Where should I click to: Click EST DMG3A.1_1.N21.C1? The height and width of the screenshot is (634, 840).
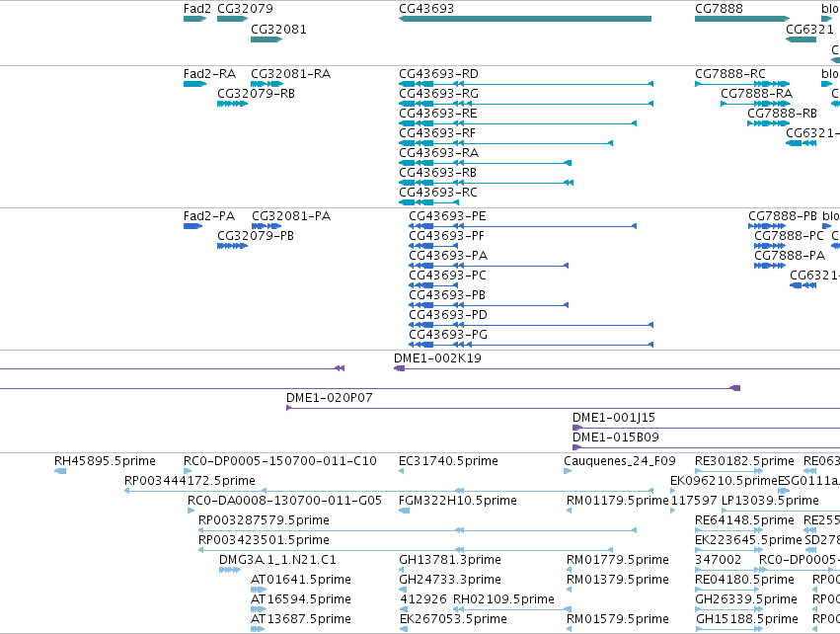(x=230, y=571)
